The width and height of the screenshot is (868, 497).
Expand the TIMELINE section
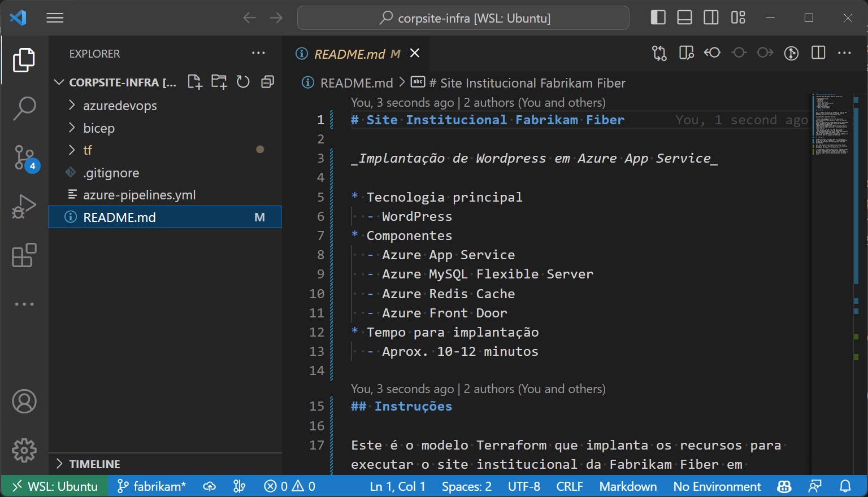(165, 464)
